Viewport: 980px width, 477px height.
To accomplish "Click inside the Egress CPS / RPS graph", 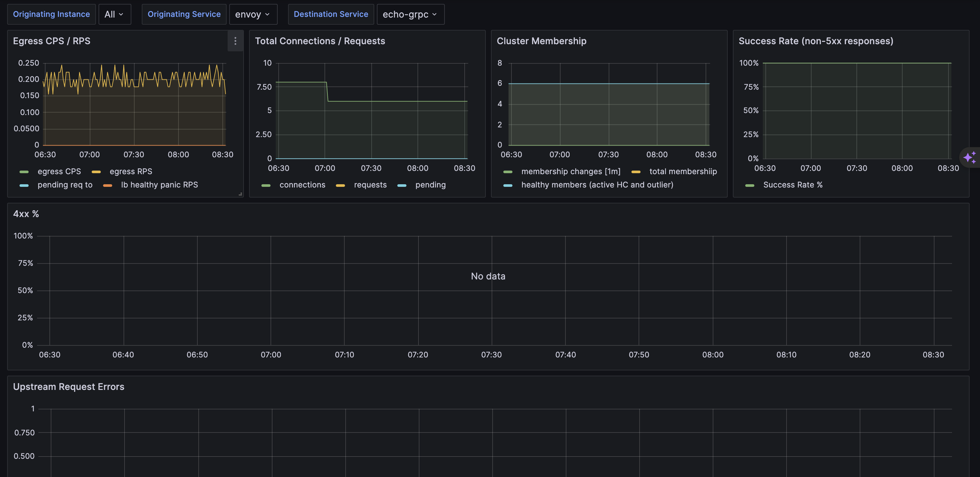I will [x=135, y=104].
